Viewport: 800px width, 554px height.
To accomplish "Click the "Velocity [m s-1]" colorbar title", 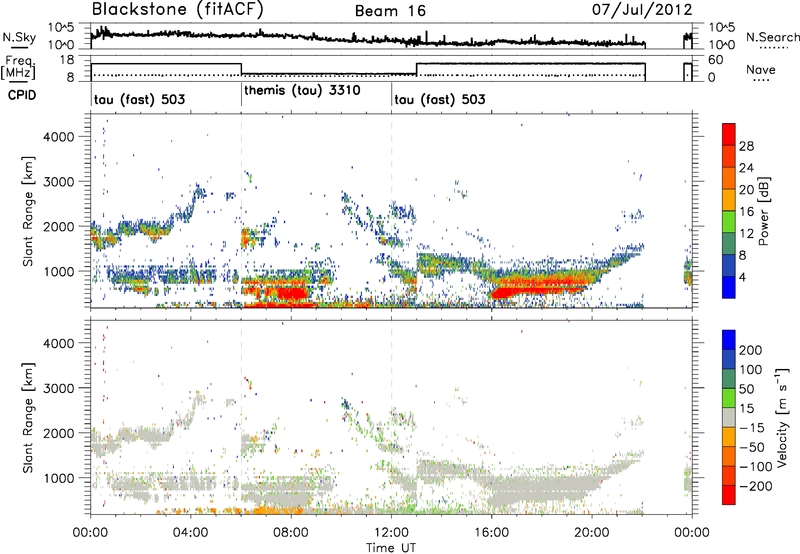I will pyautogui.click(x=782, y=417).
